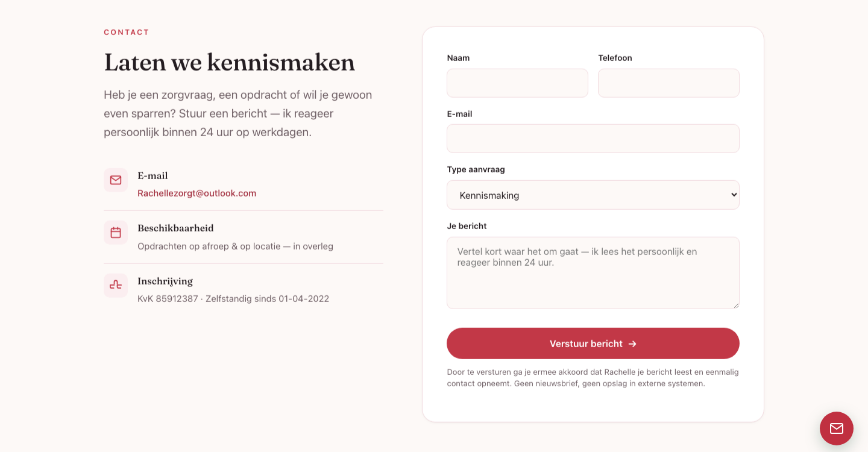
Task: Click the Naam field label
Action: tap(458, 58)
